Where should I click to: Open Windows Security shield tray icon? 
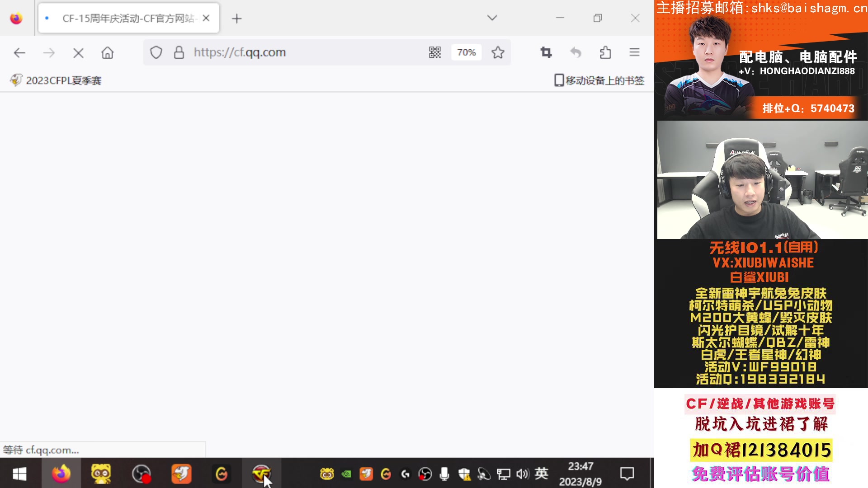pyautogui.click(x=464, y=474)
